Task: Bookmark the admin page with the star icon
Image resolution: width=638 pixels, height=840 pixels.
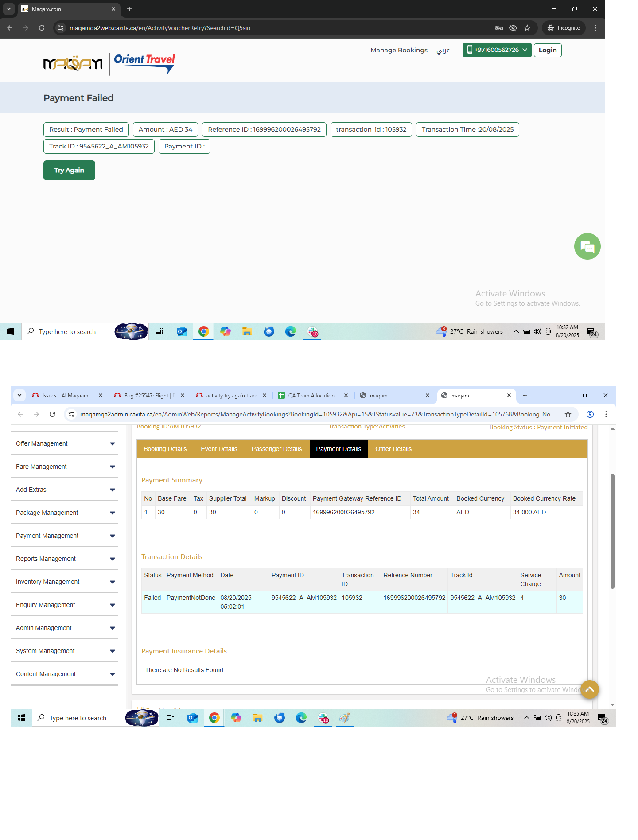Action: [568, 414]
